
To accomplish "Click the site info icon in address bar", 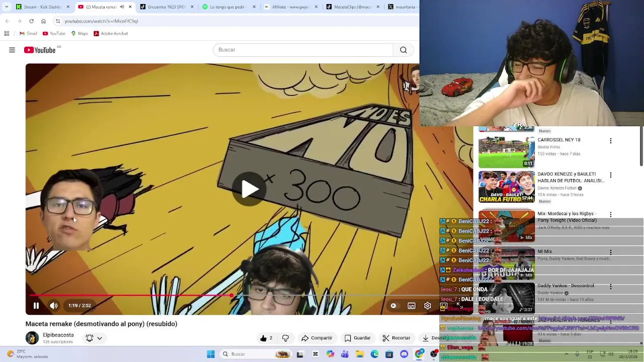I will [58, 21].
